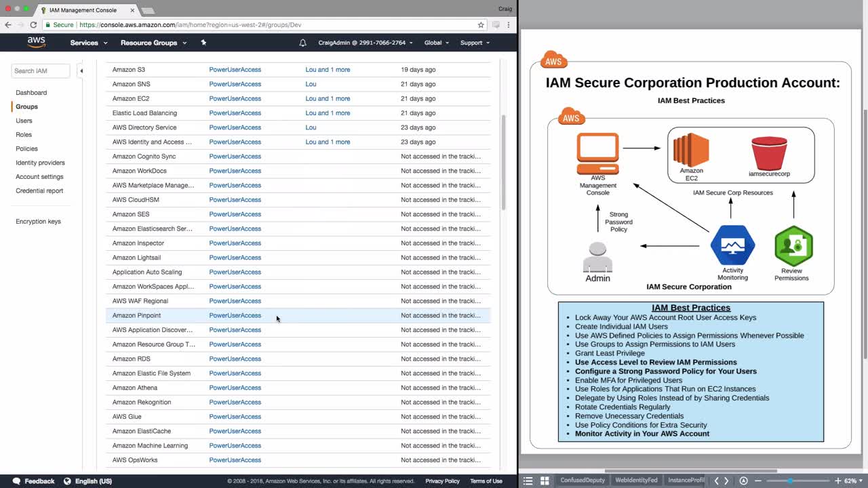This screenshot has width=868, height=488.
Task: Open Users in IAM sidebar
Action: [x=24, y=121]
